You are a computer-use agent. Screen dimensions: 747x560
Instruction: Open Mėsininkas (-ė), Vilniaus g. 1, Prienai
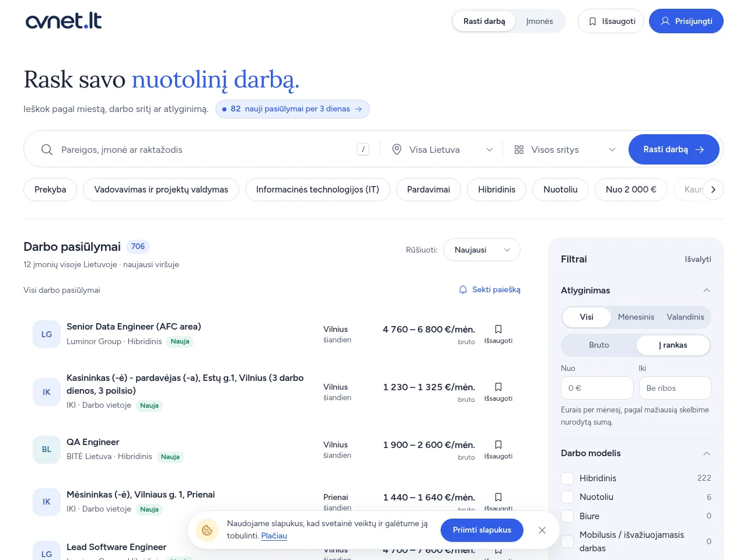click(x=141, y=495)
